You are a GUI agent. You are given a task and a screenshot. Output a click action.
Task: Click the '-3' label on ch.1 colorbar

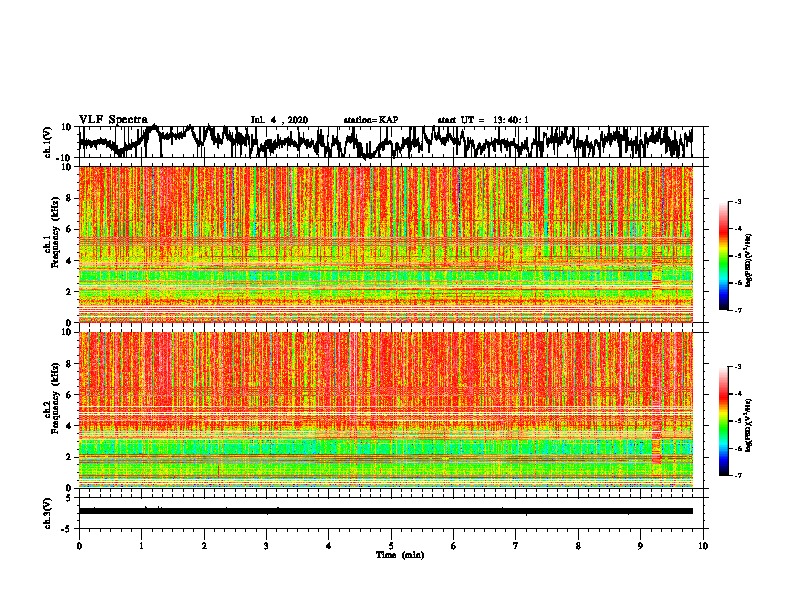[x=738, y=201]
